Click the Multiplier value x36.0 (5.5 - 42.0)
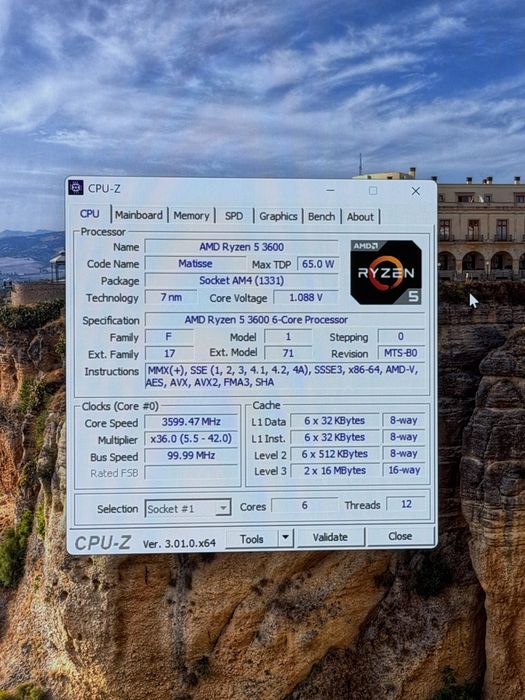The height and width of the screenshot is (700, 525). pyautogui.click(x=191, y=439)
